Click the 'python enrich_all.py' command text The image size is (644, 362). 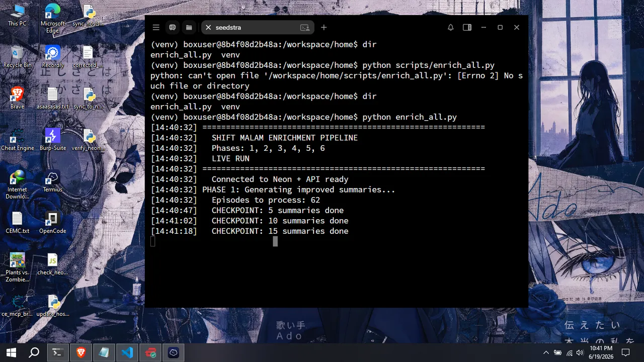tap(410, 117)
